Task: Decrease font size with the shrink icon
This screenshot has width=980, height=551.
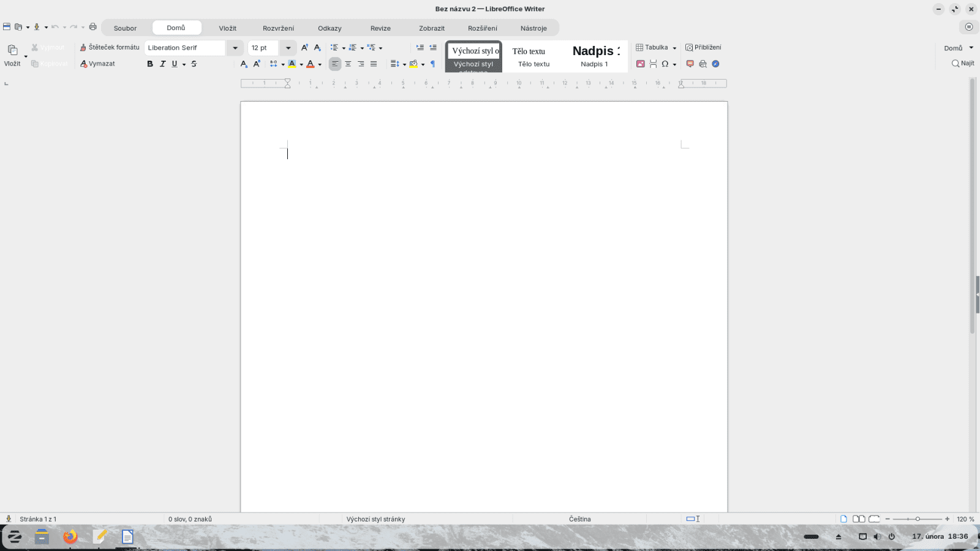Action: [x=317, y=48]
